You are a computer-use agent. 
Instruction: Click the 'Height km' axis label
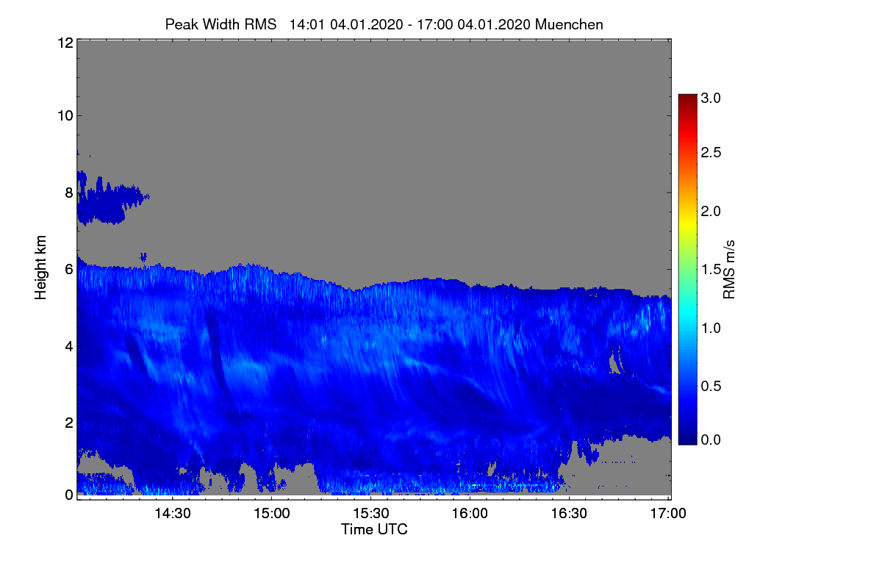pos(41,269)
